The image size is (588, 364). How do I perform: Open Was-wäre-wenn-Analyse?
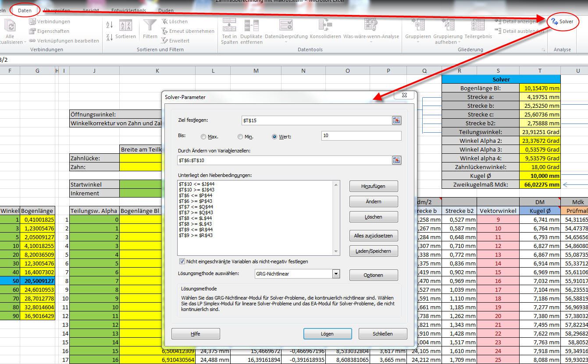tap(371, 31)
